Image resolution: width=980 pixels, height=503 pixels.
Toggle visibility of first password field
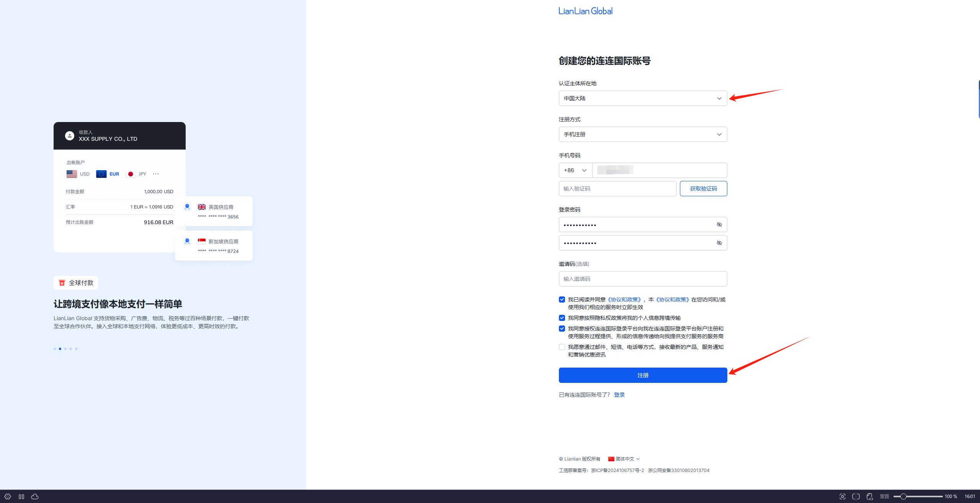click(719, 225)
